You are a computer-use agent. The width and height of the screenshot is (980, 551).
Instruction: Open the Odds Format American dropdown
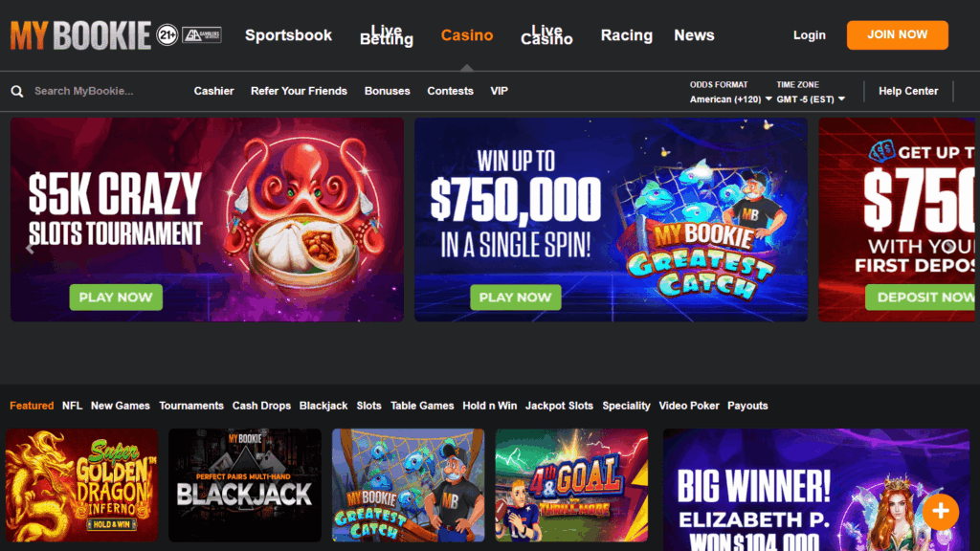(730, 99)
